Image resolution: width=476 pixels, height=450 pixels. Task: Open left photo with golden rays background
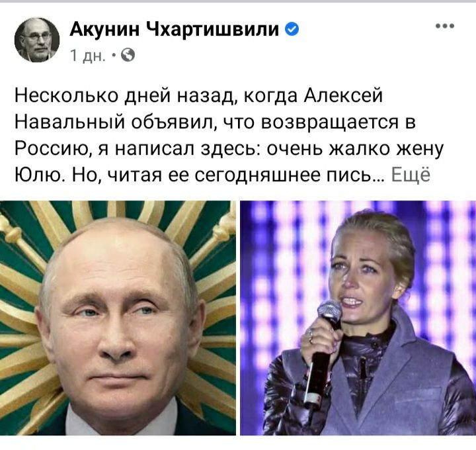118,318
